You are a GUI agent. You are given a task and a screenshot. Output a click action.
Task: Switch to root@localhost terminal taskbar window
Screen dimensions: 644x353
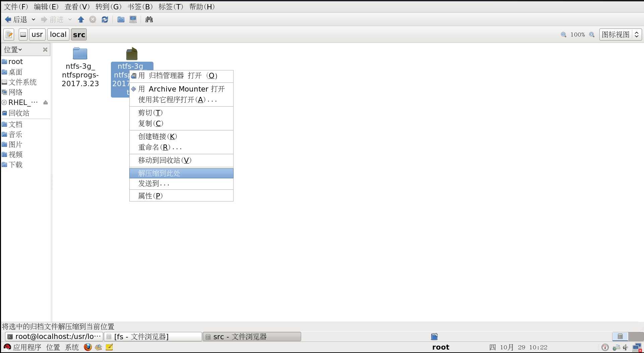coord(54,337)
